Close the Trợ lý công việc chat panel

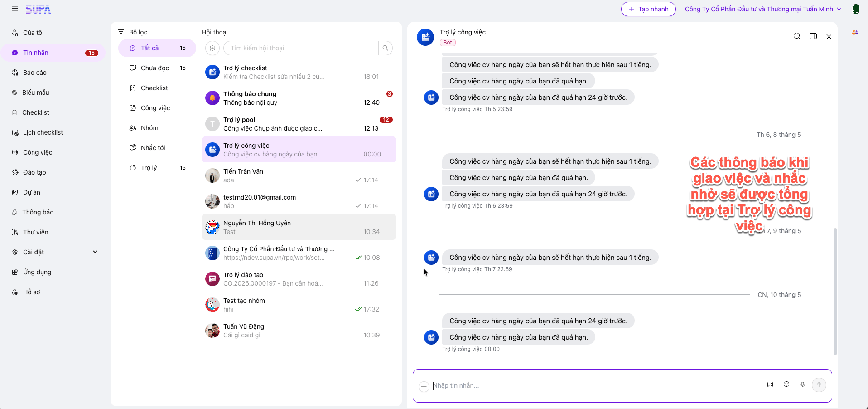point(829,37)
